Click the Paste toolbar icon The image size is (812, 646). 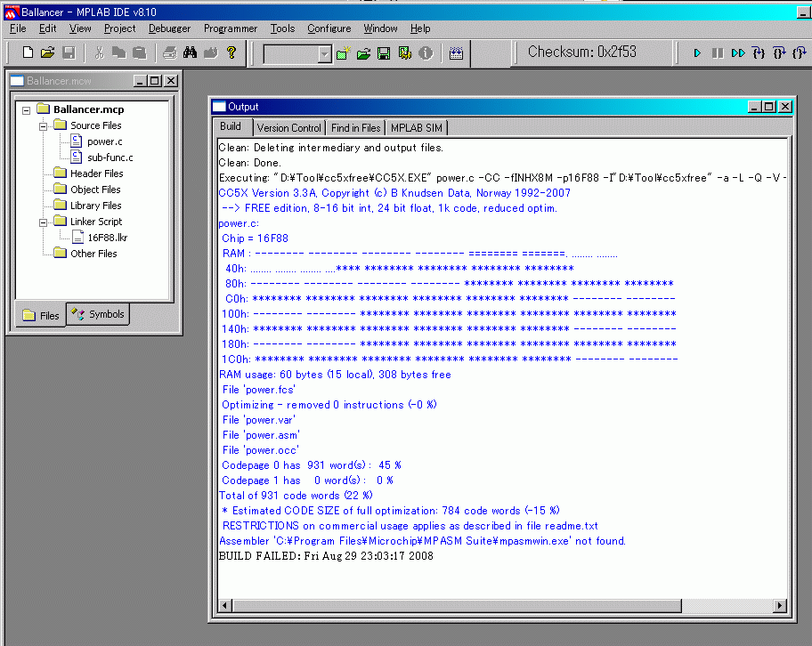pos(139,52)
